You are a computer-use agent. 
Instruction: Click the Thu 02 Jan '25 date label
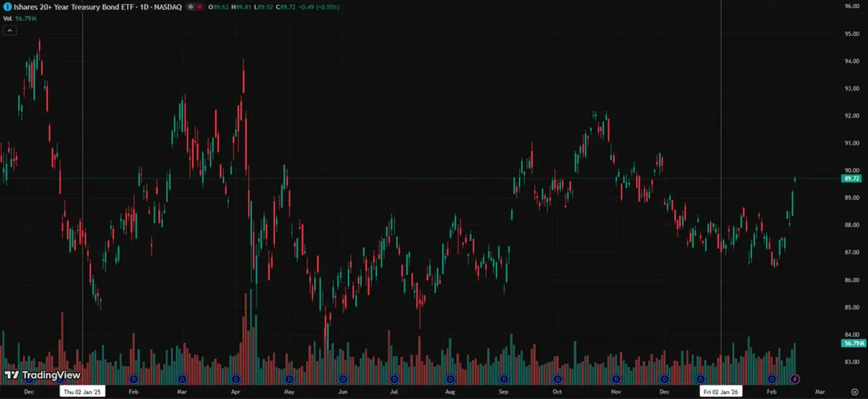[83, 392]
